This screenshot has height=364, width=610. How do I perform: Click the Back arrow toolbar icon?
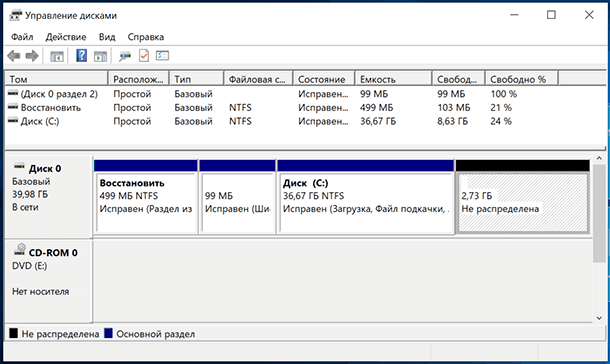[14, 56]
